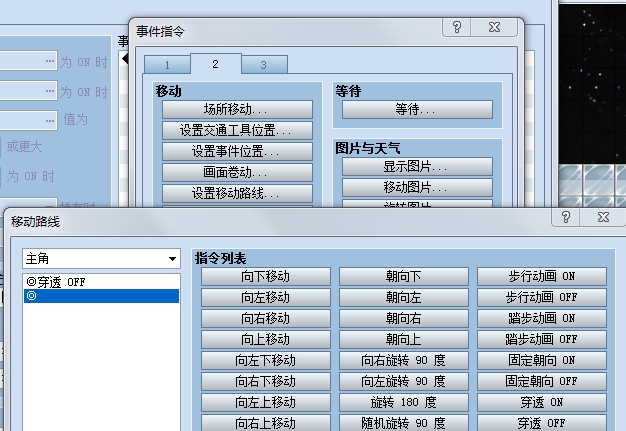Select the ◎穿透 OFF list entry

(101, 282)
